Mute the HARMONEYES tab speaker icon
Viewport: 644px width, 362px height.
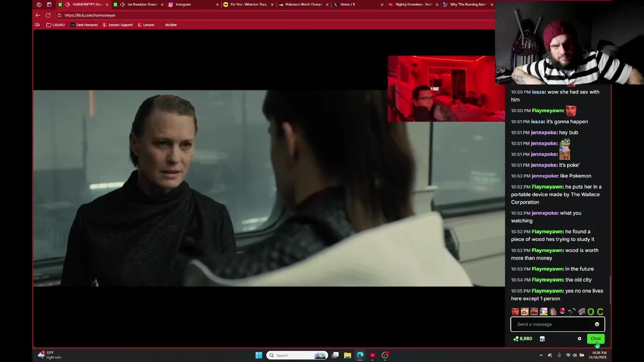[67, 5]
